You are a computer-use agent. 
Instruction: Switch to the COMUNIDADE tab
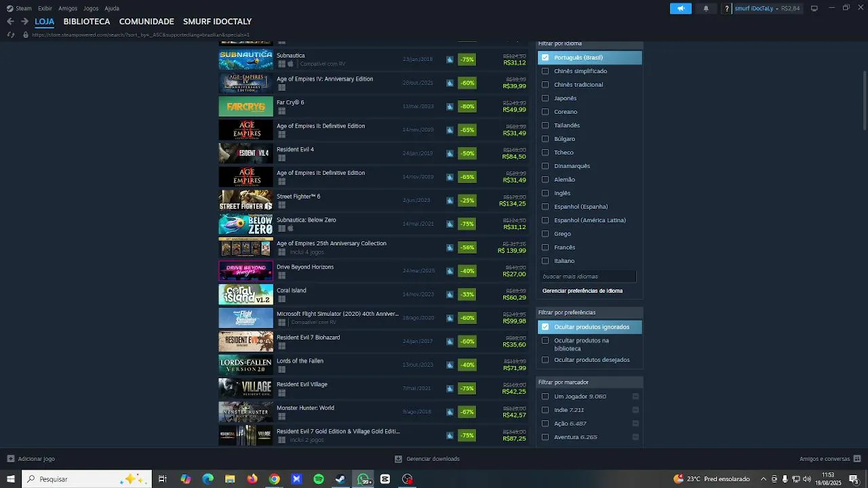(x=146, y=22)
